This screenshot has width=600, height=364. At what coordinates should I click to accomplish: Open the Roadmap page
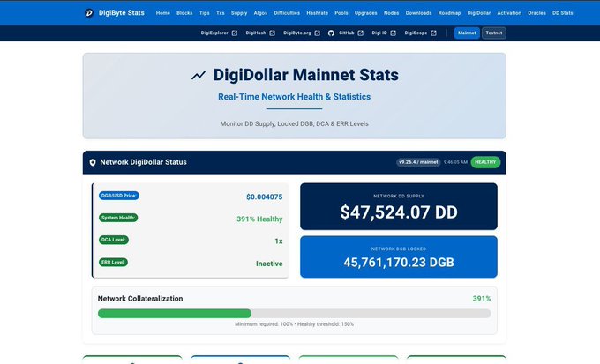point(450,13)
